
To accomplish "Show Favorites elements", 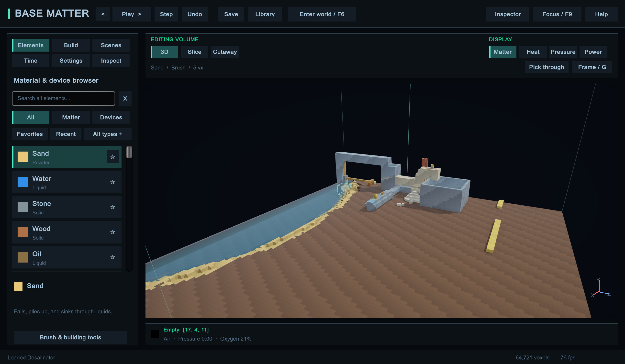I will click(x=30, y=134).
